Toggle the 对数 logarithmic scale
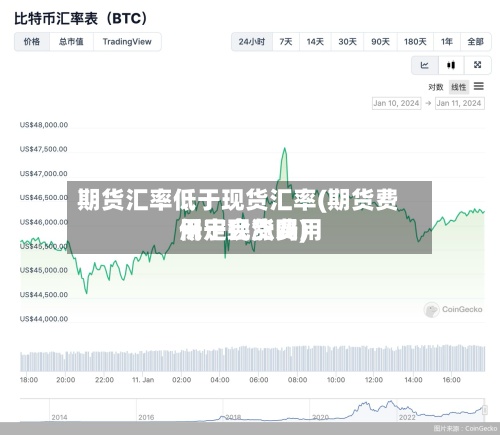The height and width of the screenshot is (435, 500). click(x=436, y=87)
